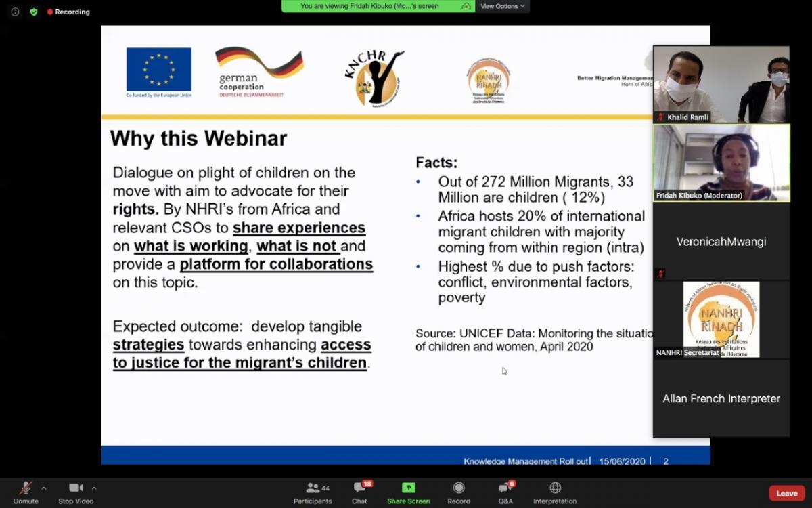Click the VeronicahMwangi participant tile

click(721, 242)
